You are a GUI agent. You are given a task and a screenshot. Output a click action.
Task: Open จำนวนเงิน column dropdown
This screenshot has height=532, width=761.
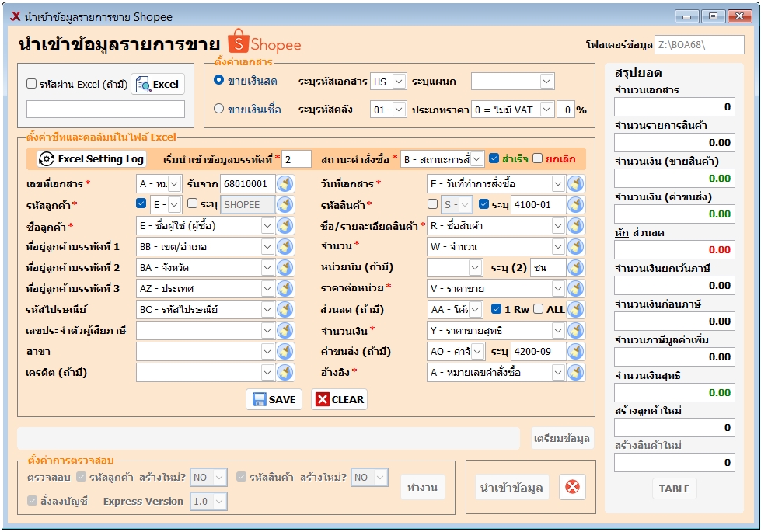[557, 330]
